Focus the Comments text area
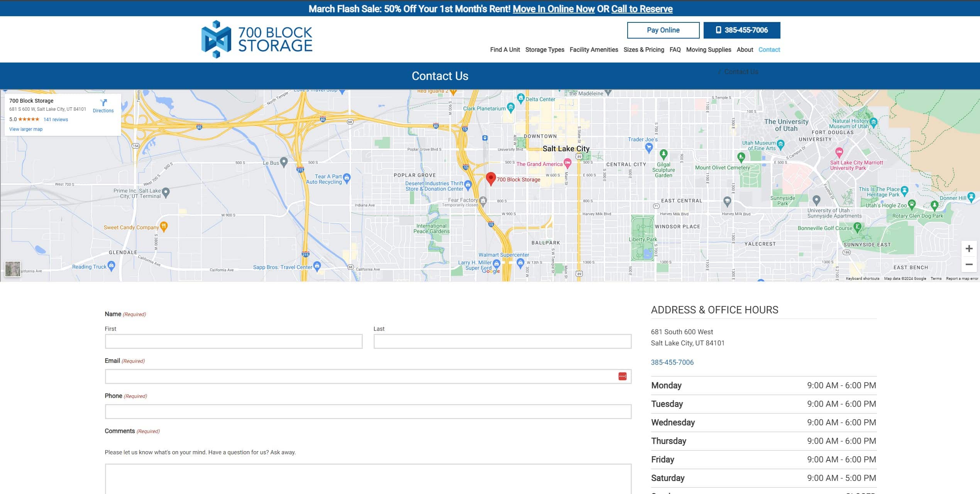The image size is (980, 494). pyautogui.click(x=368, y=479)
